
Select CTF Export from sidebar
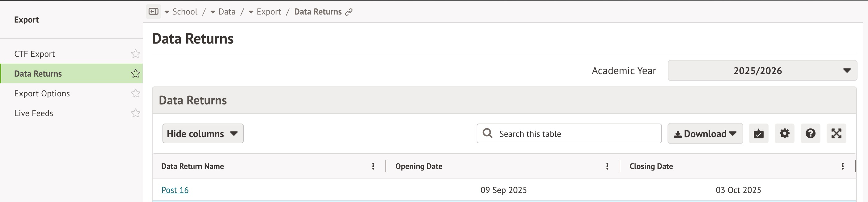(x=34, y=54)
